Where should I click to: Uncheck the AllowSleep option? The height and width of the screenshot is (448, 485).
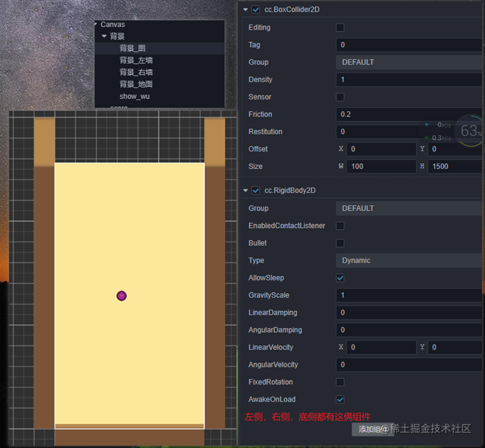[x=340, y=278]
